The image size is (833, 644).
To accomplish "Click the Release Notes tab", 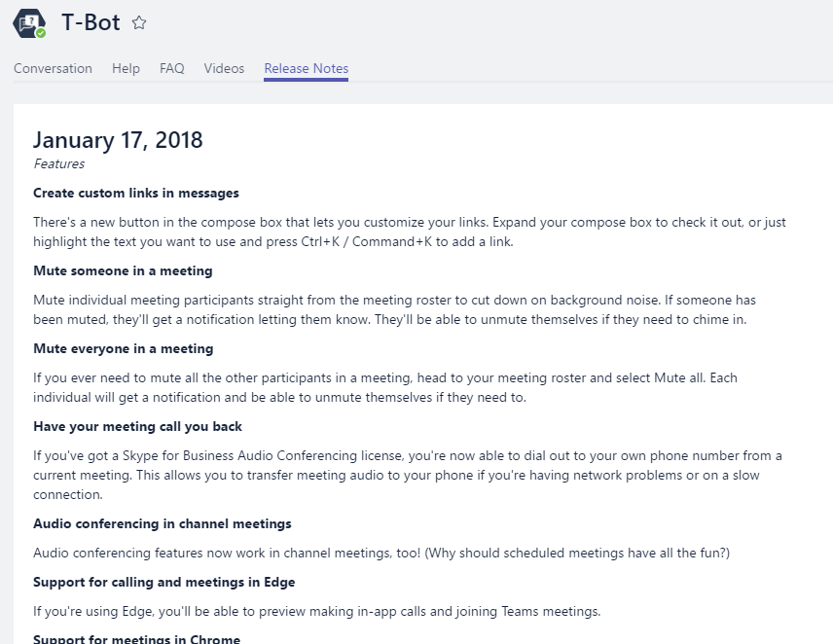I will point(306,68).
